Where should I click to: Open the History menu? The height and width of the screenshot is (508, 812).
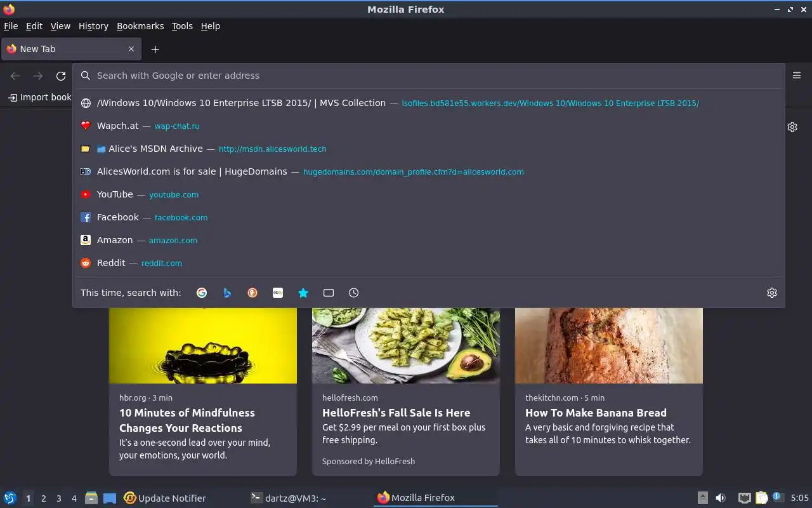click(93, 26)
